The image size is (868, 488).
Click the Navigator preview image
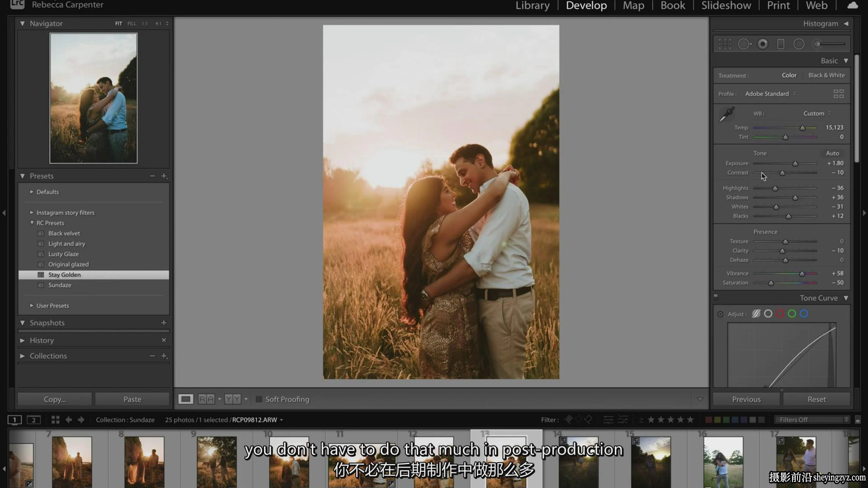(x=94, y=98)
